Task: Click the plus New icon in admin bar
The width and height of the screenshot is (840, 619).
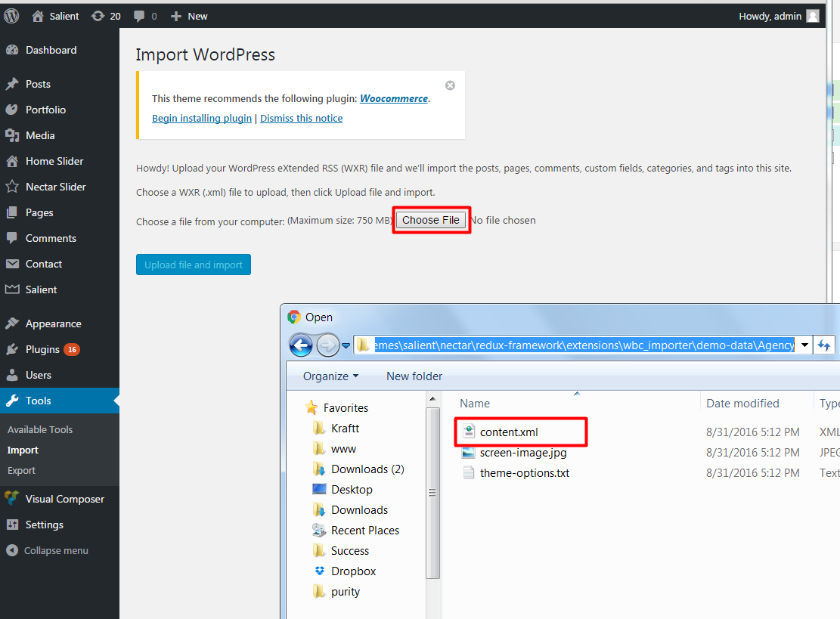Action: tap(175, 17)
